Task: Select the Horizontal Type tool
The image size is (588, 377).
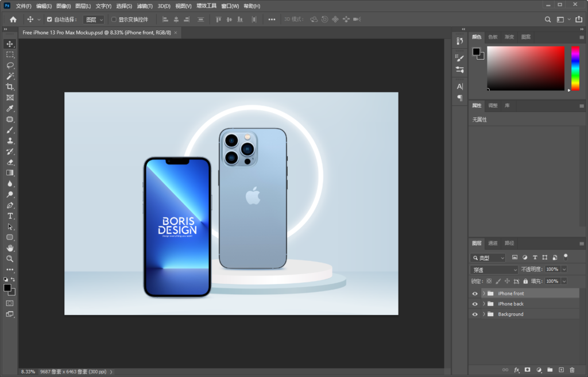Action: point(10,216)
